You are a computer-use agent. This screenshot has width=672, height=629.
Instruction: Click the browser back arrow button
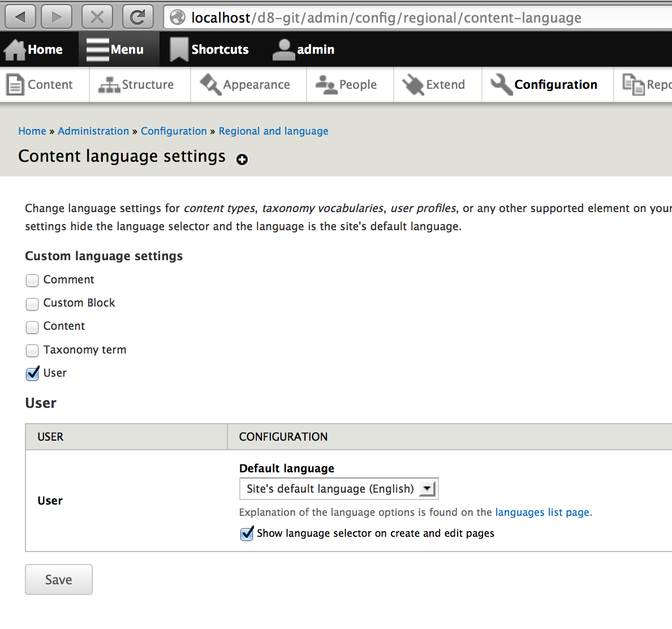[x=20, y=17]
